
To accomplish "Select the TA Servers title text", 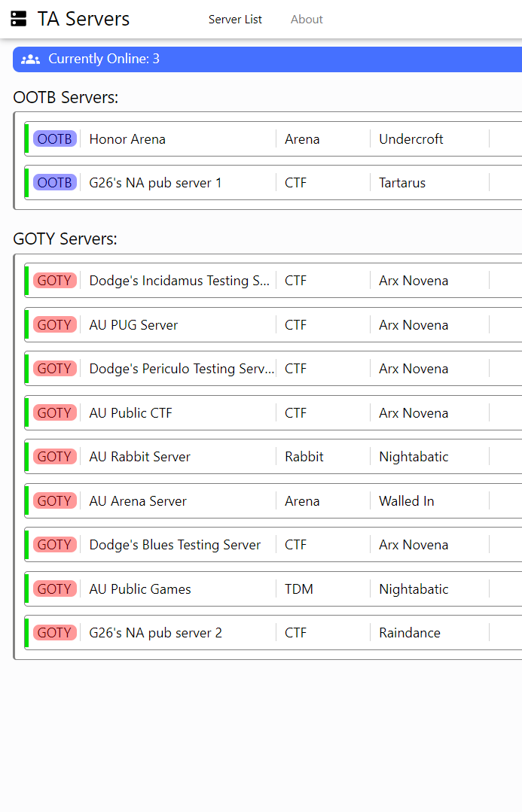I will 84,20.
